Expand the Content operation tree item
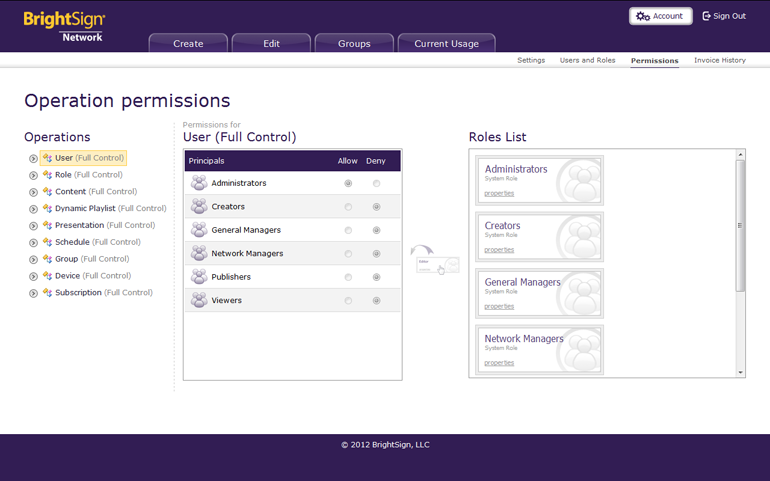 (33, 192)
